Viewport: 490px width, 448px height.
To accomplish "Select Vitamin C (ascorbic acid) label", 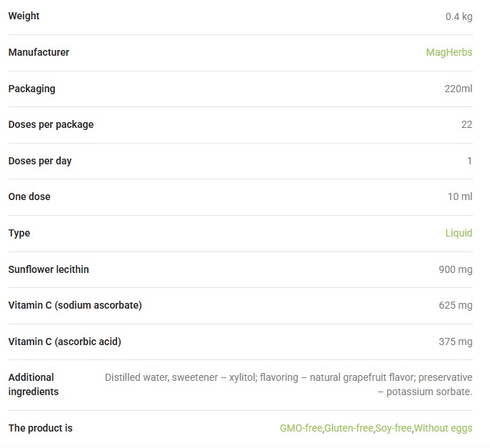I will click(65, 342).
